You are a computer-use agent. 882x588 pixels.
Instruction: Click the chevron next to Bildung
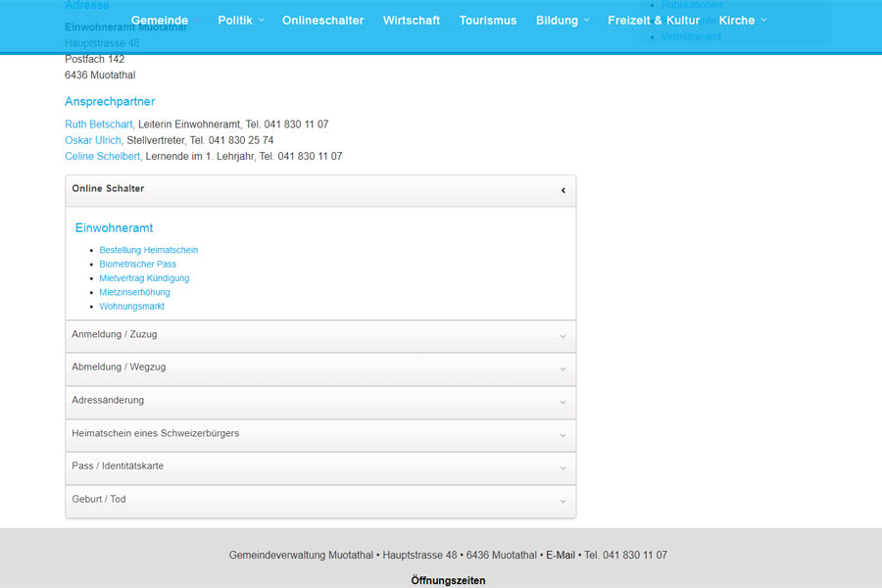(587, 21)
